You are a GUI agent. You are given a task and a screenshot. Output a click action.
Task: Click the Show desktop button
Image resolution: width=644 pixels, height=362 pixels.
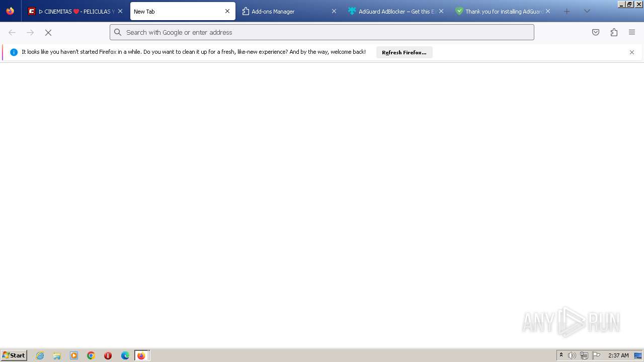tap(638, 355)
